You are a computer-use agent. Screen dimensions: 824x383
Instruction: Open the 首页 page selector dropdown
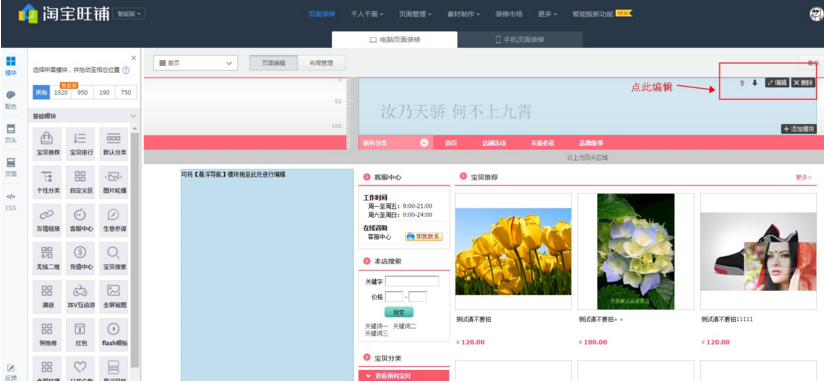pyautogui.click(x=195, y=63)
